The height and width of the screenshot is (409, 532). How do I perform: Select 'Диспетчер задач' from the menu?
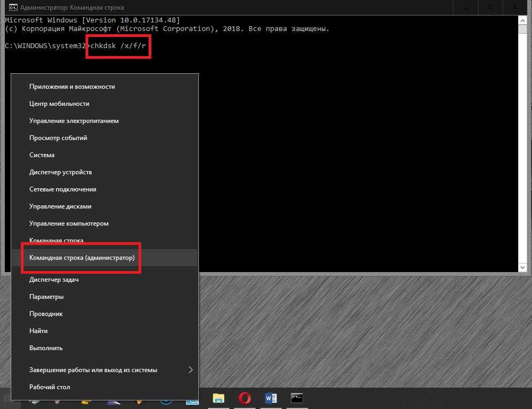[x=54, y=280]
